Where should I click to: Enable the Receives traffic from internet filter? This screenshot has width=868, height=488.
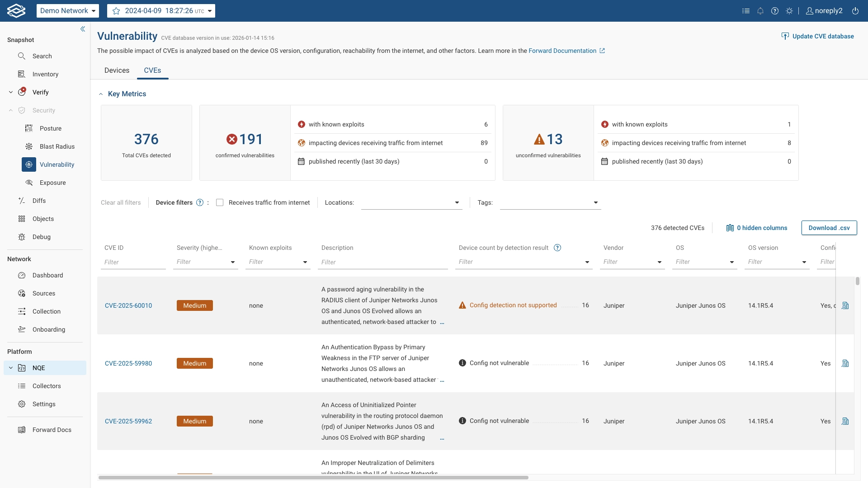[x=220, y=202]
